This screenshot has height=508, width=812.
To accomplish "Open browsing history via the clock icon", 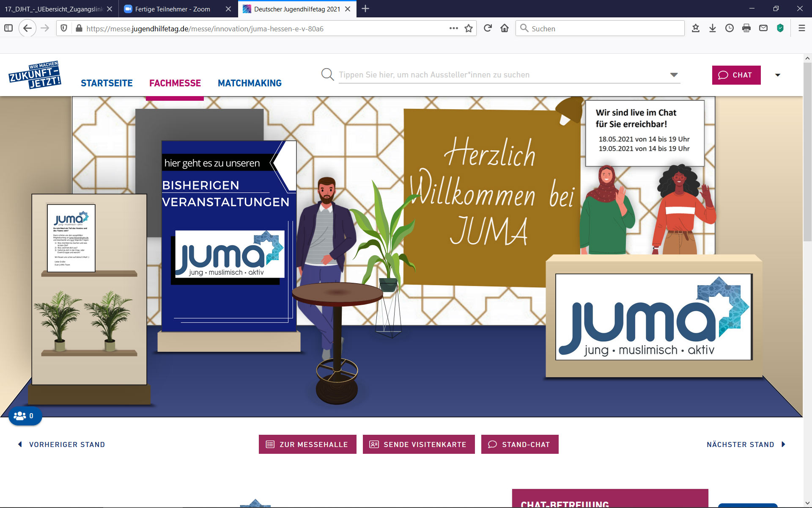I will [730, 28].
